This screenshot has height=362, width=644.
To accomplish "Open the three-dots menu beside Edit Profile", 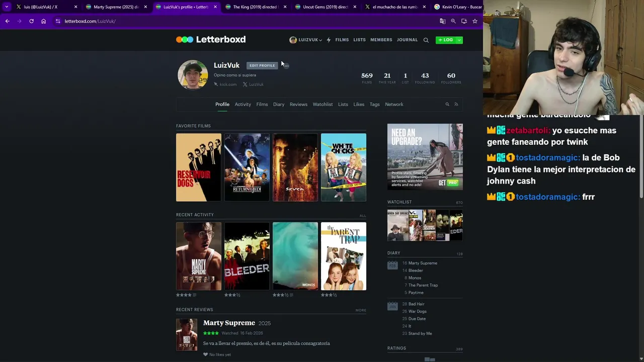I will point(286,65).
